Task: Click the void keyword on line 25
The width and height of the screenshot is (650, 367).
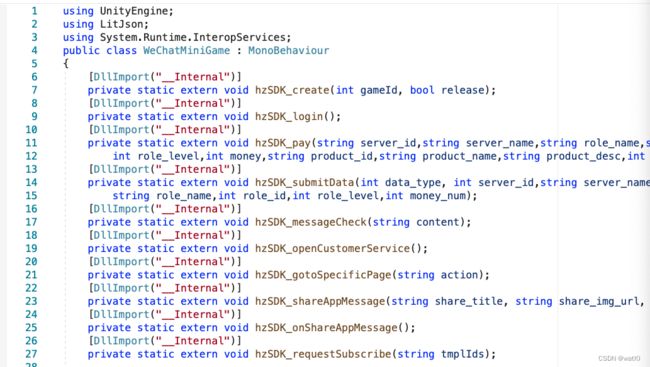Action: (236, 328)
